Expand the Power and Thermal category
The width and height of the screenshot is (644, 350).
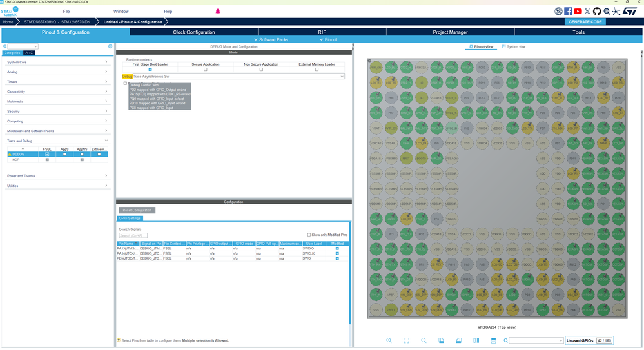57,176
